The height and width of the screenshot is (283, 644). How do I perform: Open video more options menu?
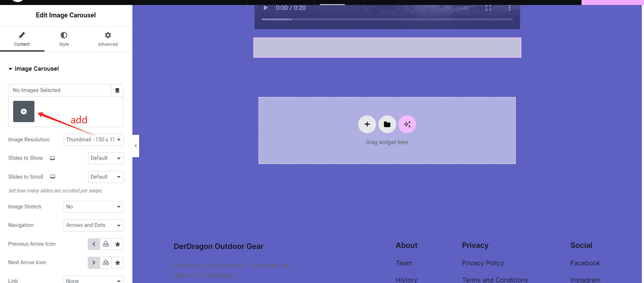pyautogui.click(x=509, y=8)
